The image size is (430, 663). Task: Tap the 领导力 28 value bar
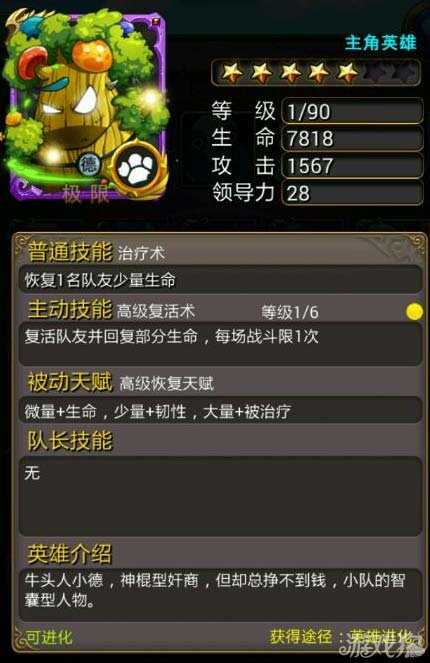(x=352, y=193)
